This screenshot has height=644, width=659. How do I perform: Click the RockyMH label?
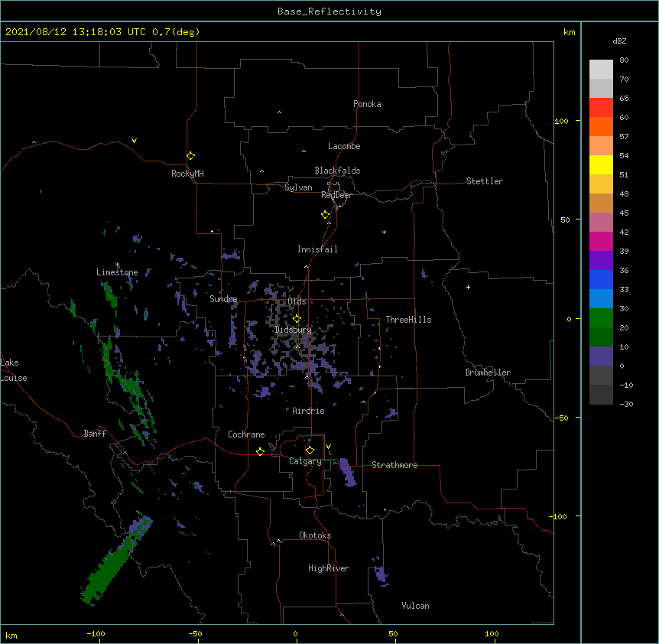click(x=187, y=174)
